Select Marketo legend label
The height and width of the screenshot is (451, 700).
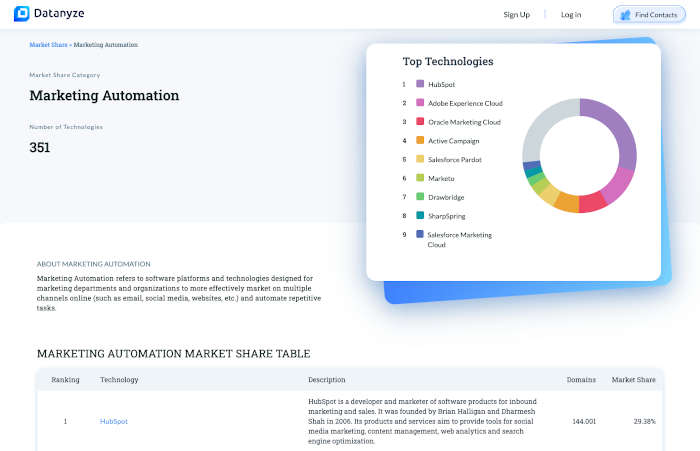click(441, 178)
